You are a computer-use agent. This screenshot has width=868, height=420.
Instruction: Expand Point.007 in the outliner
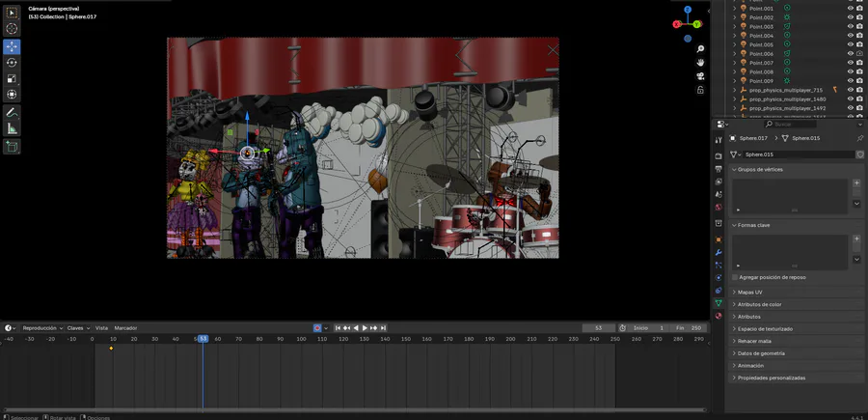(x=735, y=63)
